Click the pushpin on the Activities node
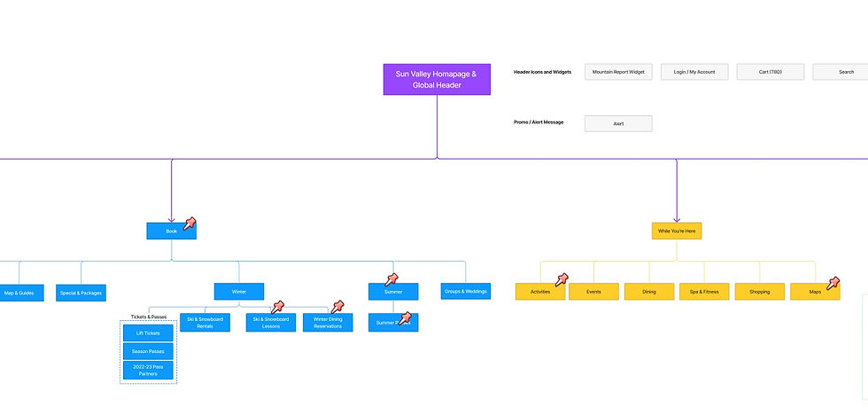This screenshot has width=868, height=407. coord(562,279)
